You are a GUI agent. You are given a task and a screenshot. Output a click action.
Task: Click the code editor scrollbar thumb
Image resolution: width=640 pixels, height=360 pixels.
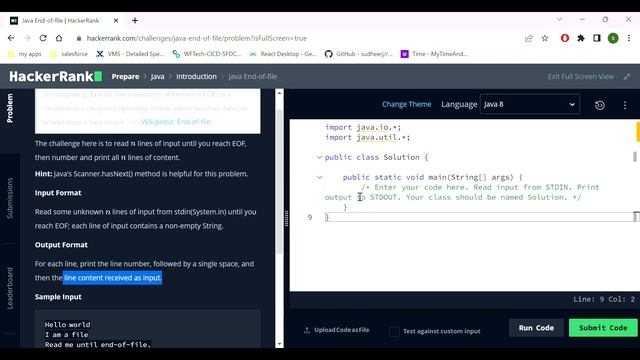635,157
